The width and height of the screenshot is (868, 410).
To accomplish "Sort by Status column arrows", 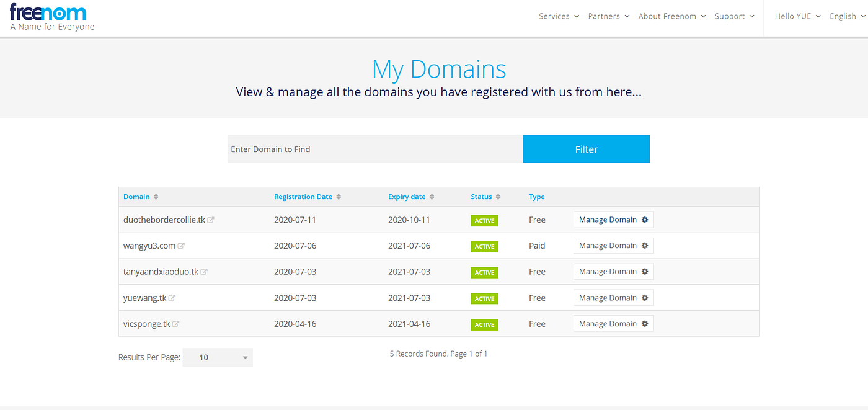I will pyautogui.click(x=498, y=197).
